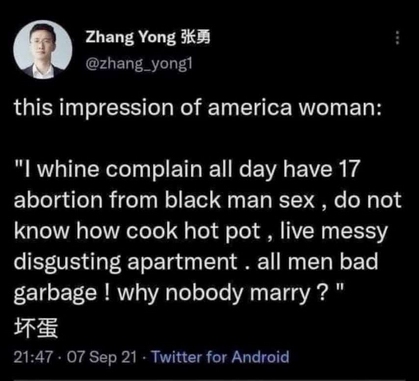Open the three-dot more options menu
Screen dimensions: 419x381
coord(397,38)
